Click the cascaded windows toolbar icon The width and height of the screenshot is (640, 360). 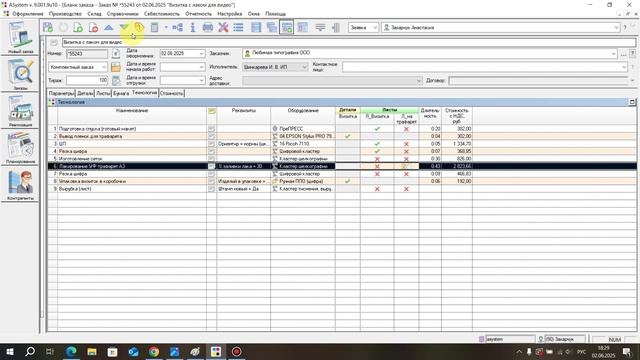pos(271,27)
